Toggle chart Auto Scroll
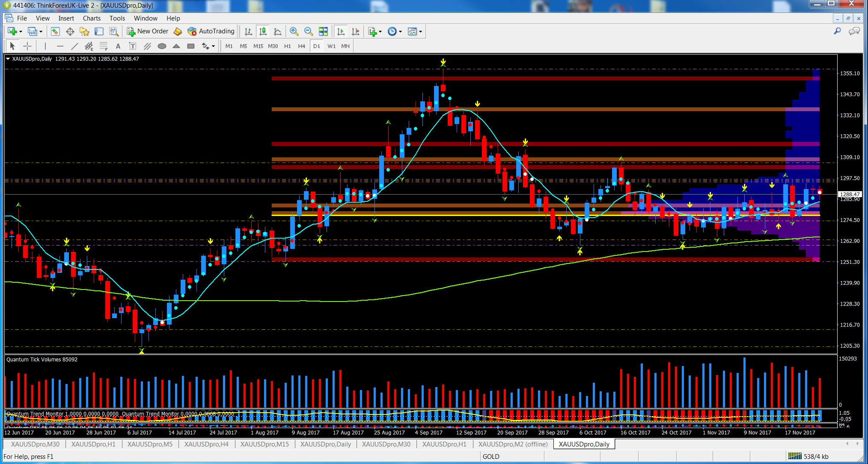868x464 pixels. [341, 31]
